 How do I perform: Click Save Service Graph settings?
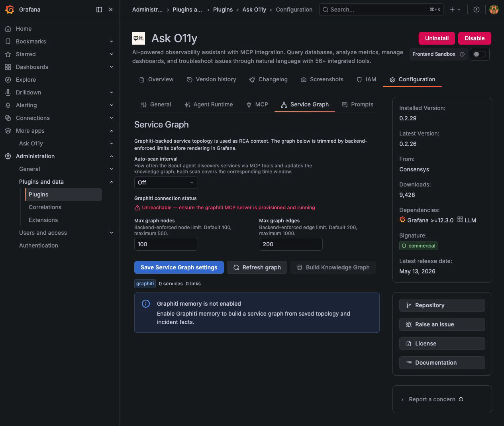tap(179, 267)
